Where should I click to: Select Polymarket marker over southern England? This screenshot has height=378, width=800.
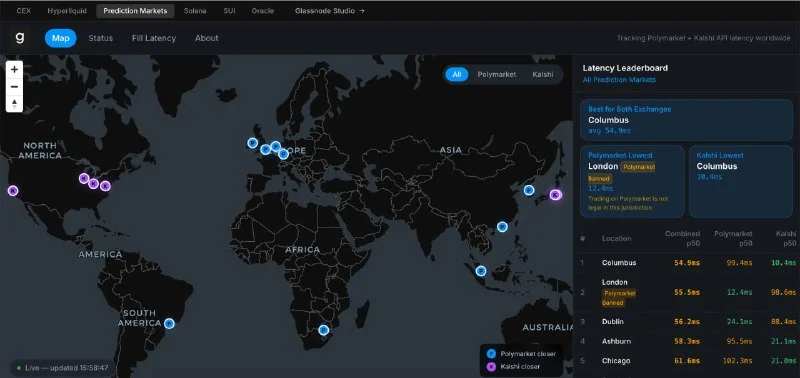click(x=265, y=149)
